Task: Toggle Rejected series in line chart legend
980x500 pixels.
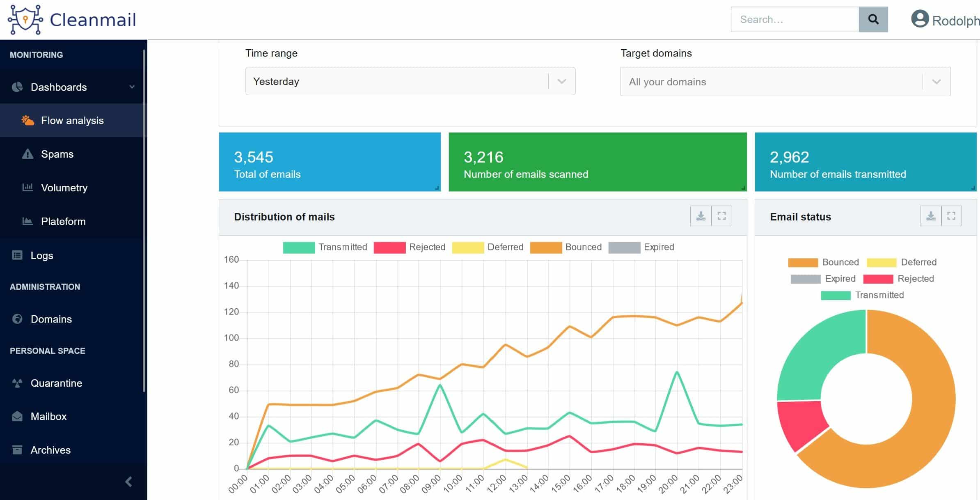Action: tap(410, 247)
